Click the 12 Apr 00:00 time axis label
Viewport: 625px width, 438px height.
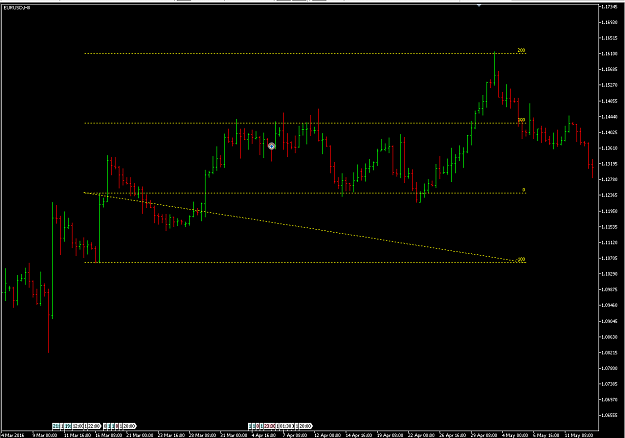tap(328, 435)
